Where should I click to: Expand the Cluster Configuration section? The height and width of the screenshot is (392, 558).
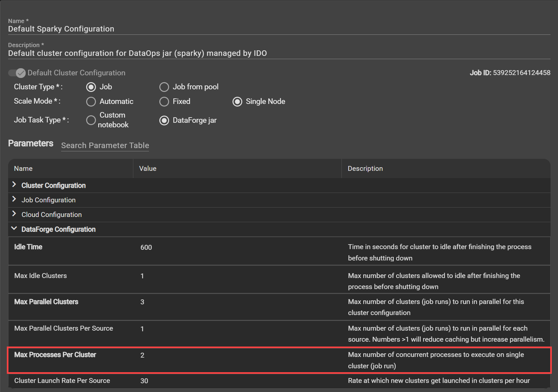coord(14,185)
